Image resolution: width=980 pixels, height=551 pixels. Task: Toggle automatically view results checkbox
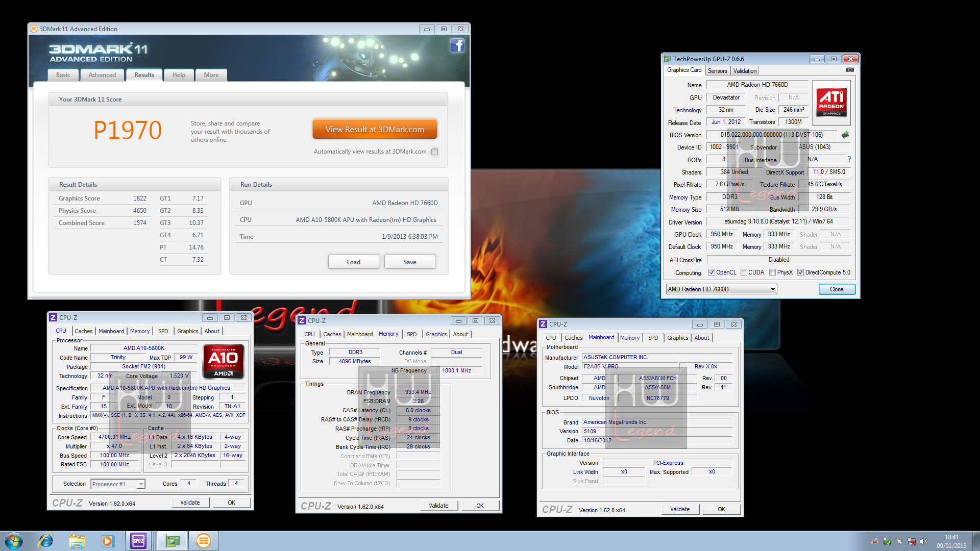click(435, 152)
